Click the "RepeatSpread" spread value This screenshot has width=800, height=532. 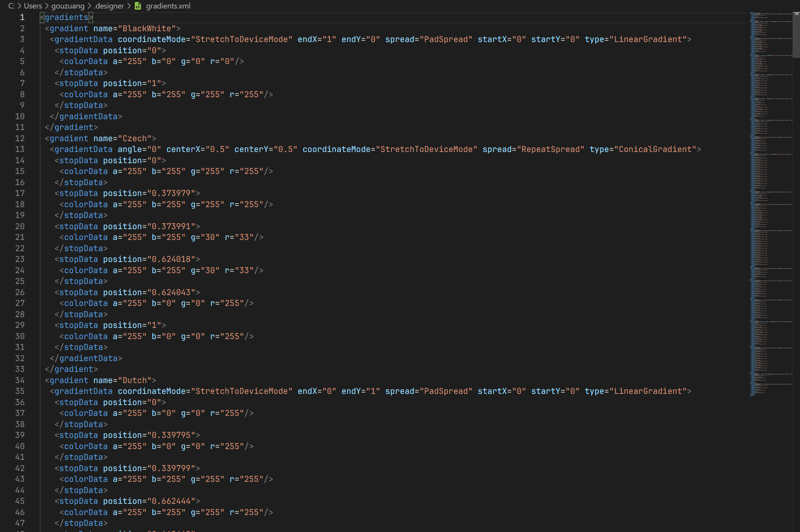pyautogui.click(x=551, y=149)
